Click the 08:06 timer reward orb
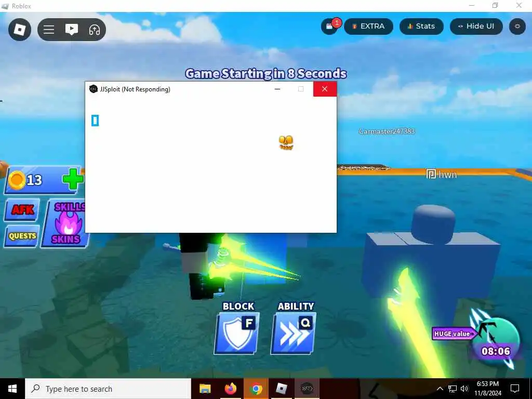 pyautogui.click(x=496, y=340)
